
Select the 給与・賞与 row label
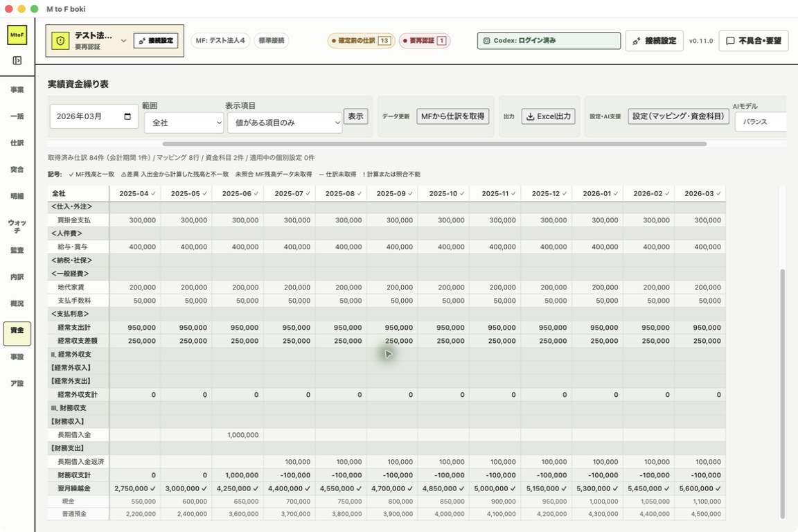73,247
